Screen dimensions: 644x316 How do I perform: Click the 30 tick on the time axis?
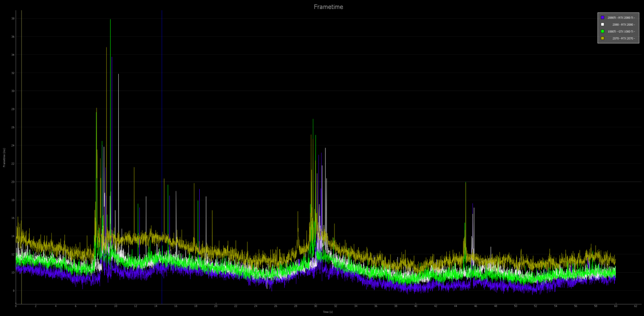point(315,306)
